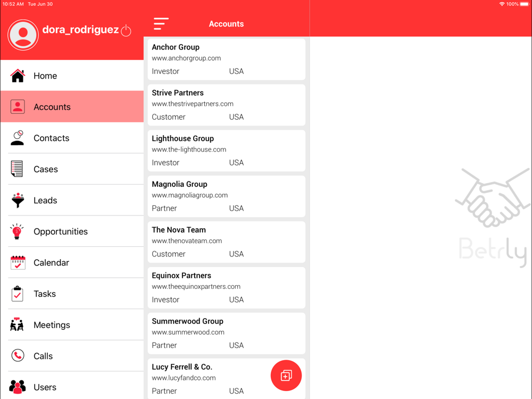Screen dimensions: 532x399
Task: Click the Calendar icon in sidebar
Action: point(18,263)
